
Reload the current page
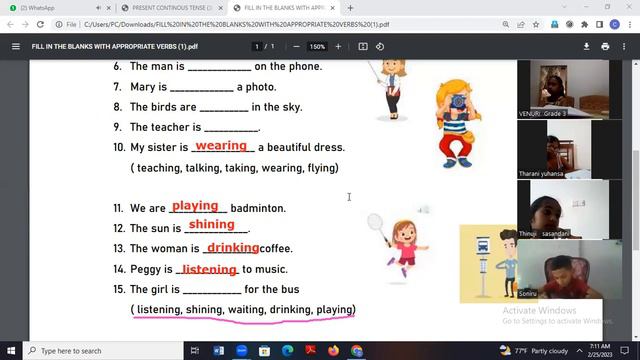click(x=40, y=24)
